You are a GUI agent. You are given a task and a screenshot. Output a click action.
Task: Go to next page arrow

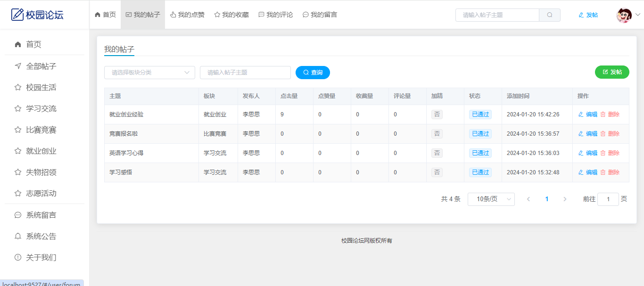tap(565, 199)
